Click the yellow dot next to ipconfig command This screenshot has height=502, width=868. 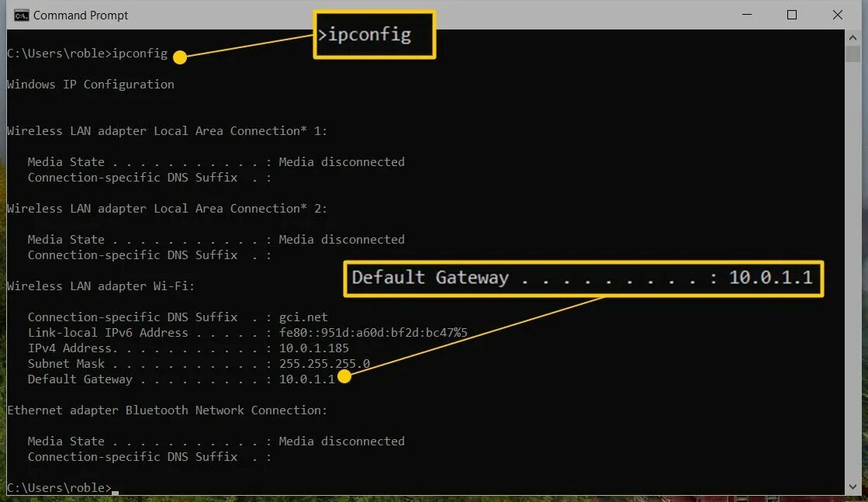click(180, 57)
